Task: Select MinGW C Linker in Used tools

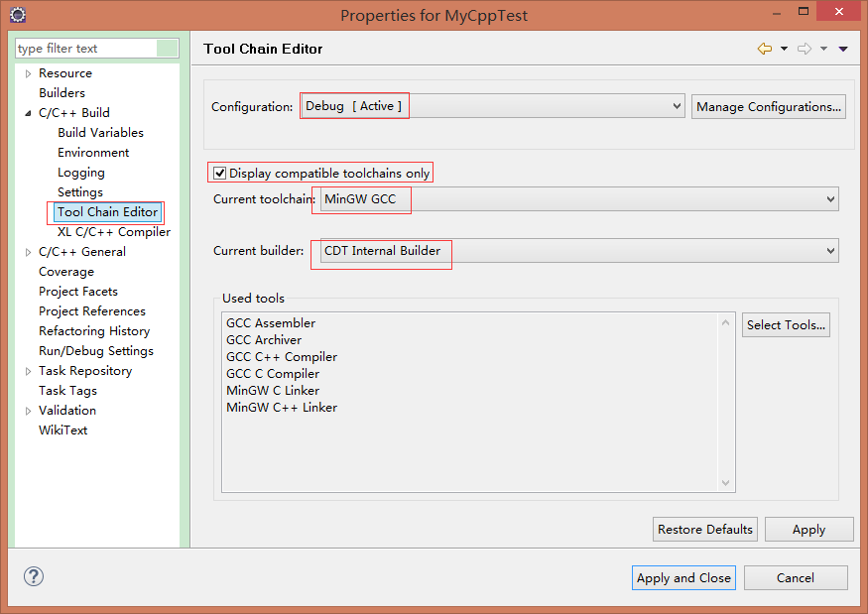Action: [x=273, y=391]
